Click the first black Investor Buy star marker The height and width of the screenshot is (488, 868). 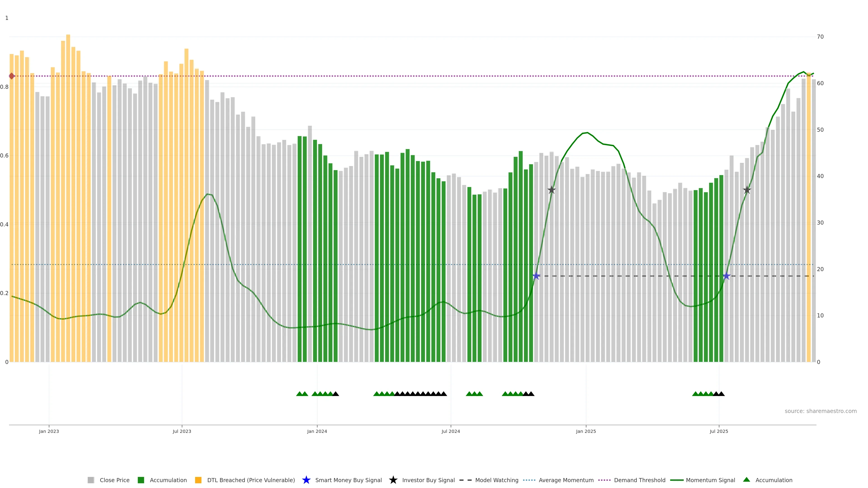coord(552,190)
